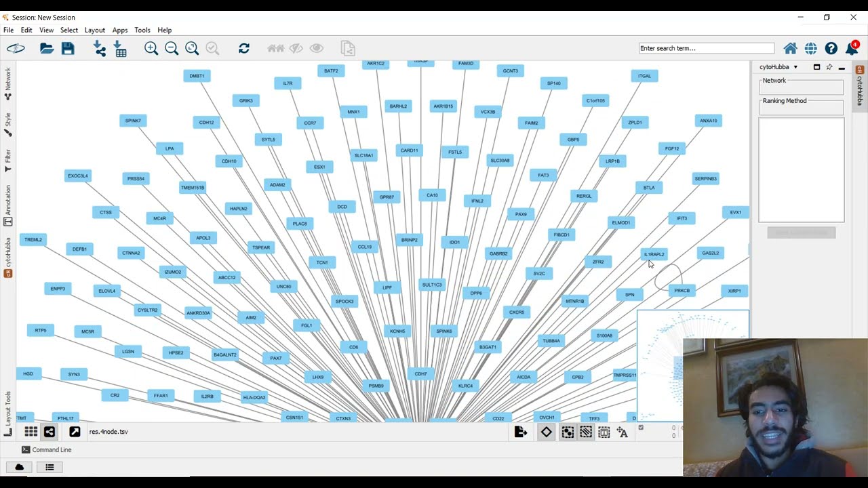This screenshot has height=488, width=868.
Task: Select the TREML2 node
Action: pyautogui.click(x=33, y=240)
